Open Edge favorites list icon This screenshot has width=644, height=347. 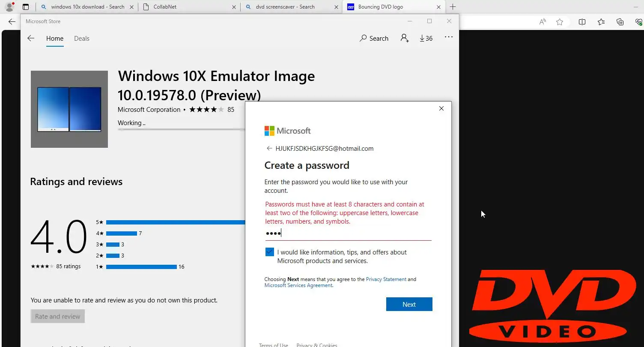[601, 22]
